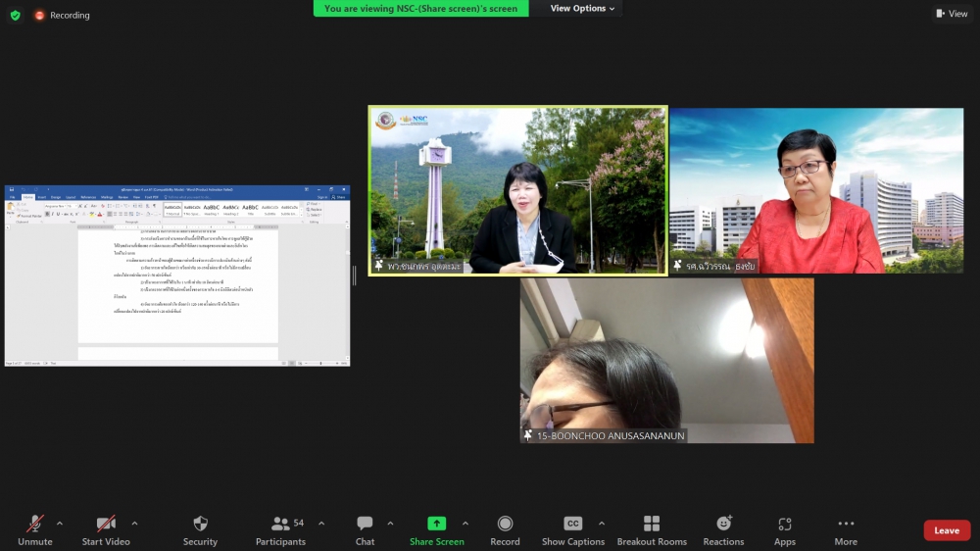Screen dimensions: 980x551
Task: Open the Apps panel
Action: pyautogui.click(x=784, y=525)
